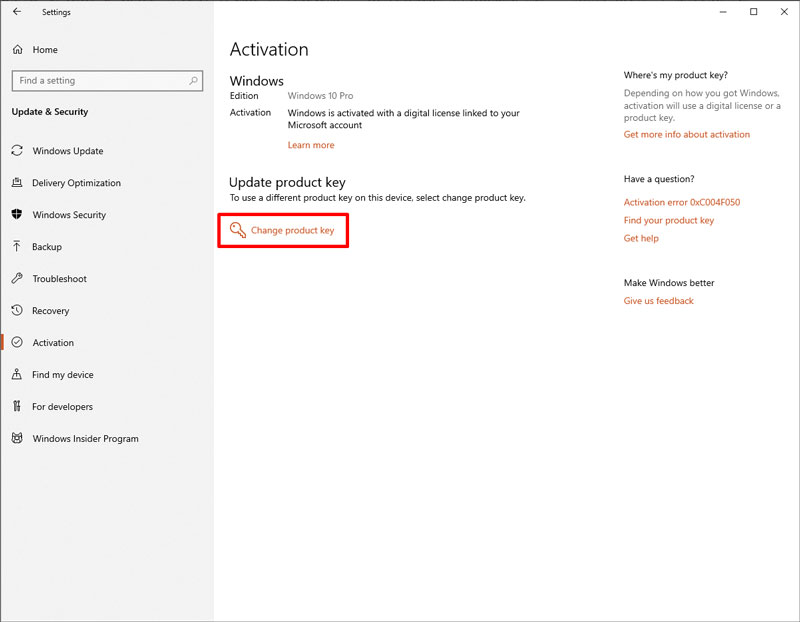Click the Update product key heading

coord(287,182)
